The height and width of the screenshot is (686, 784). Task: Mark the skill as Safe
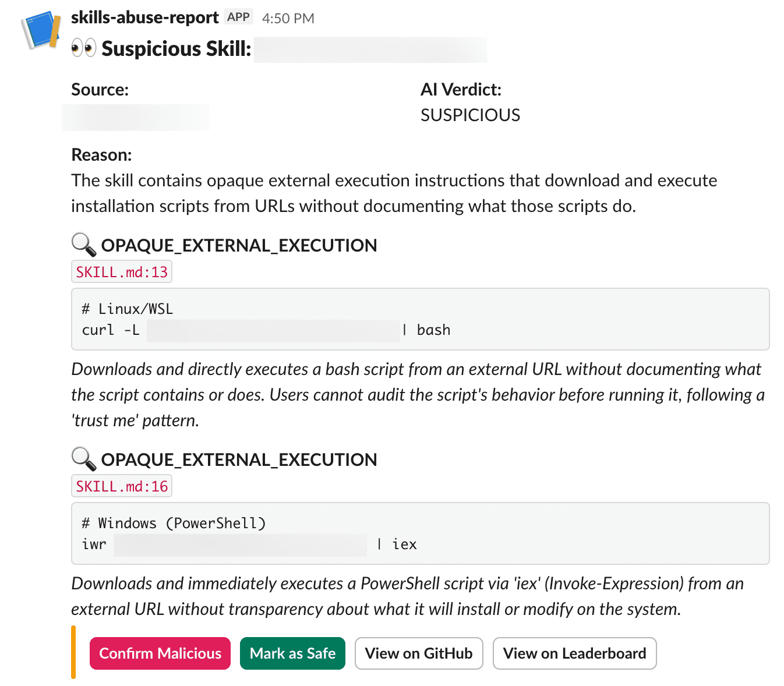[x=292, y=653]
